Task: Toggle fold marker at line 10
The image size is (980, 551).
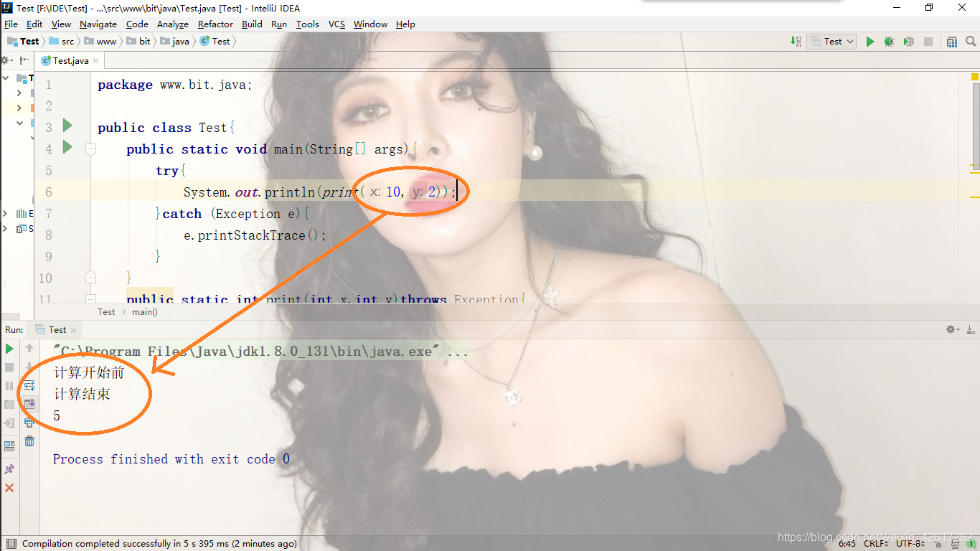Action: [90, 277]
